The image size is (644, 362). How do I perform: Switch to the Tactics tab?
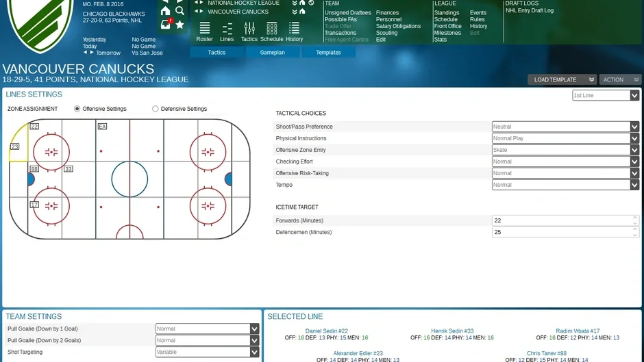click(216, 53)
